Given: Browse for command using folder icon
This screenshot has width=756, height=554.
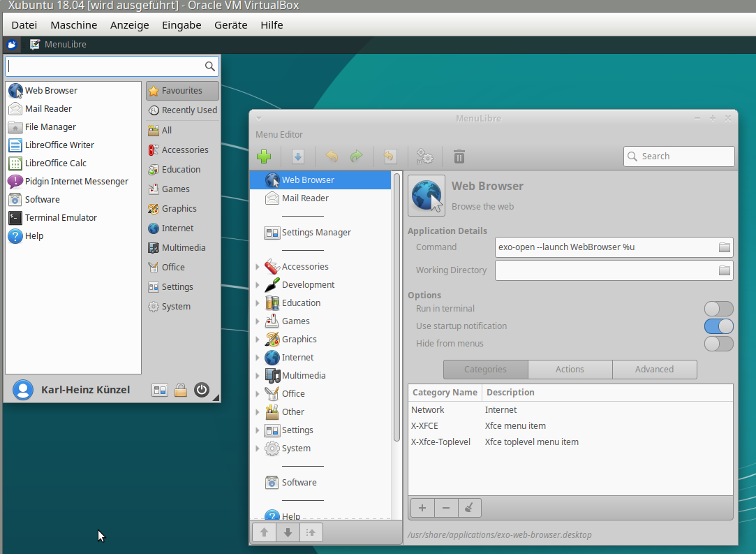Looking at the screenshot, I should coord(724,247).
